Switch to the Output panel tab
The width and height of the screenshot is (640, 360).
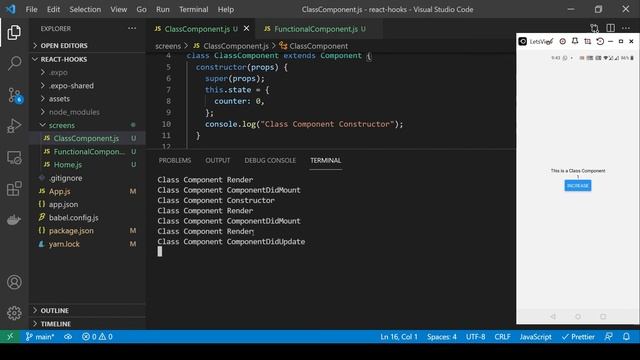[218, 160]
